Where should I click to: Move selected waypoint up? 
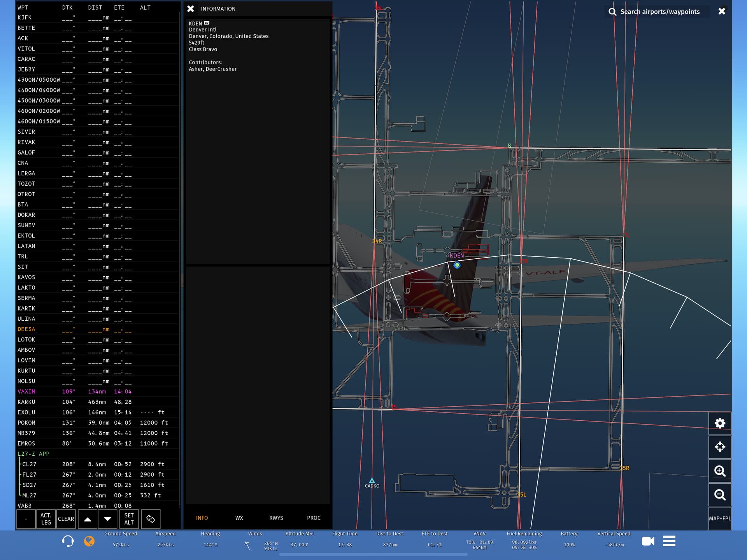(88, 519)
